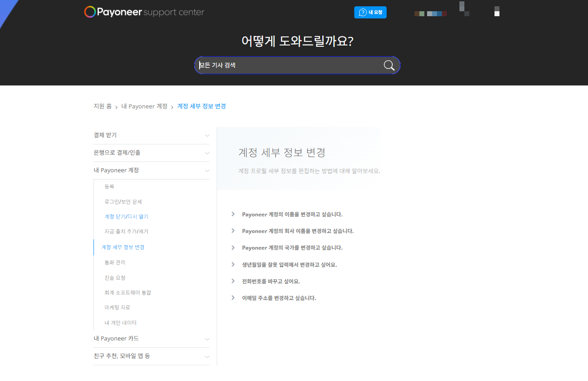Open 결제 받기 sidebar category
This screenshot has height=381, width=588.
[105, 135]
